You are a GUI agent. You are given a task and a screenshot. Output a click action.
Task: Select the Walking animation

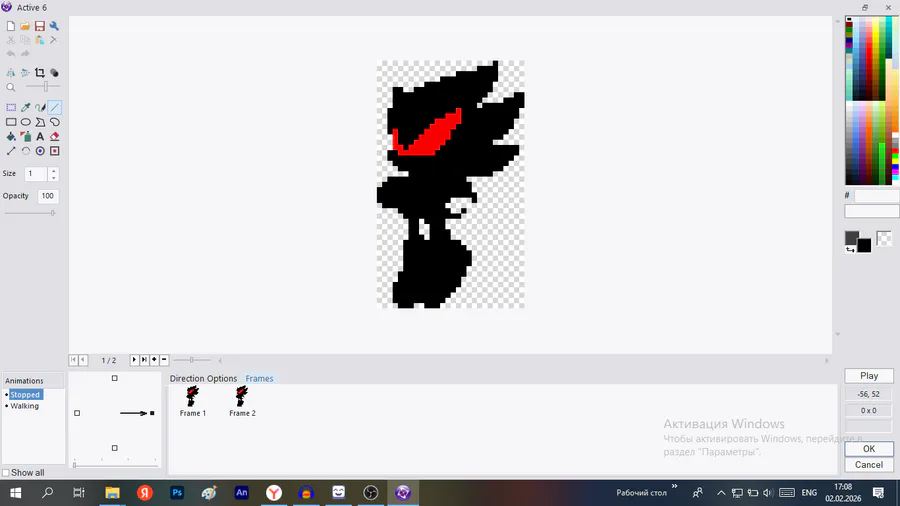click(x=25, y=406)
